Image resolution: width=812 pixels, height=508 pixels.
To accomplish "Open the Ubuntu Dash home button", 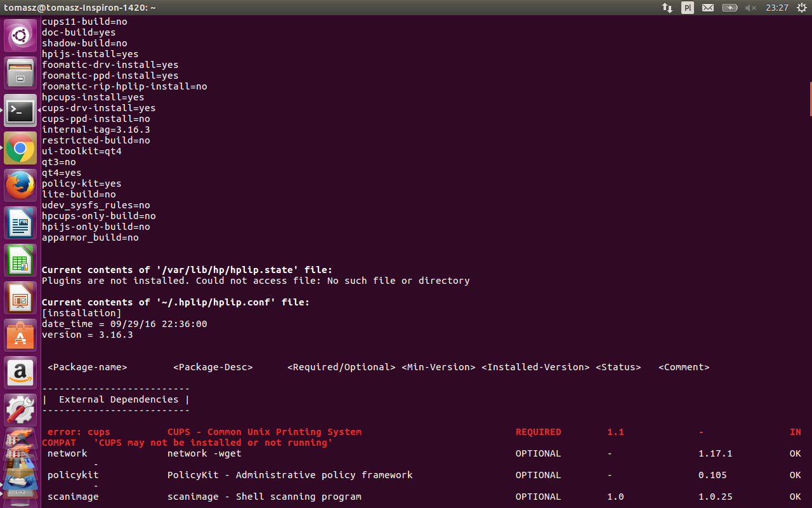I will (x=20, y=36).
